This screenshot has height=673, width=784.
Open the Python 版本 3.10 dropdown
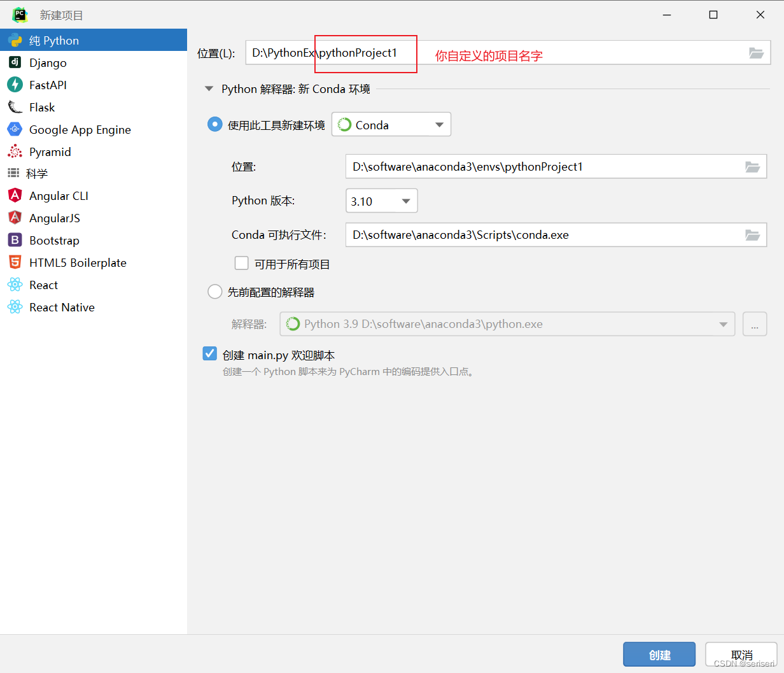(x=382, y=201)
